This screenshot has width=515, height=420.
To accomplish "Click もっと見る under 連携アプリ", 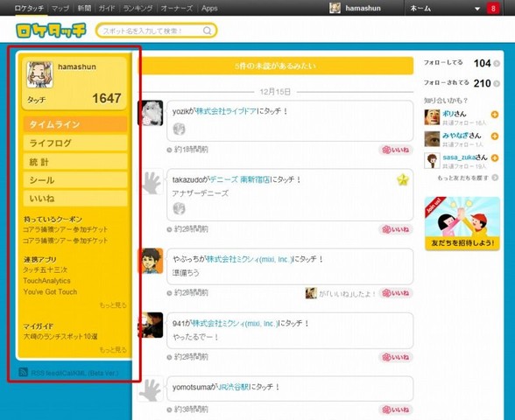I will click(113, 305).
